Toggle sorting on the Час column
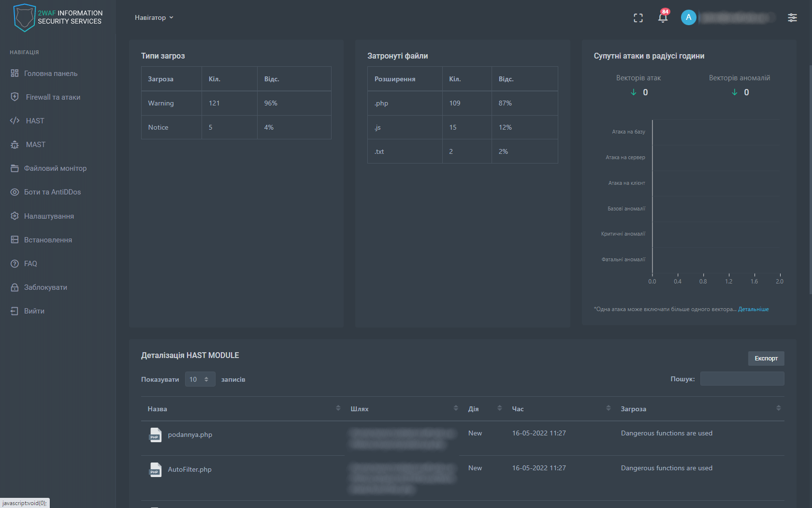812x508 pixels. tap(608, 408)
